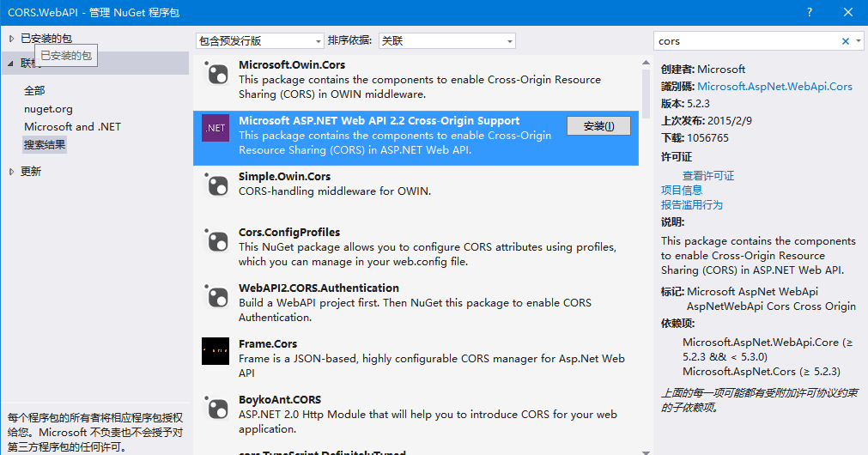
Task: Click the scroll up arrow of package list
Action: tap(646, 63)
